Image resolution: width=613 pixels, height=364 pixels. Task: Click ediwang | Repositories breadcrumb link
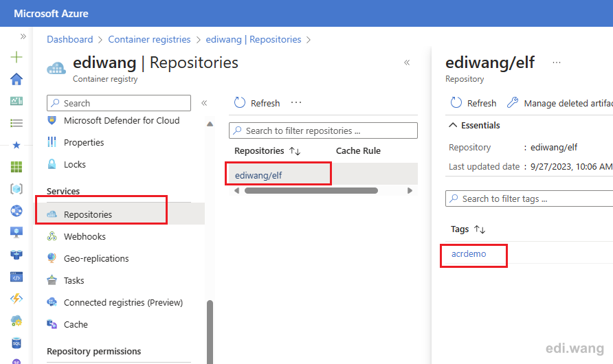click(254, 39)
